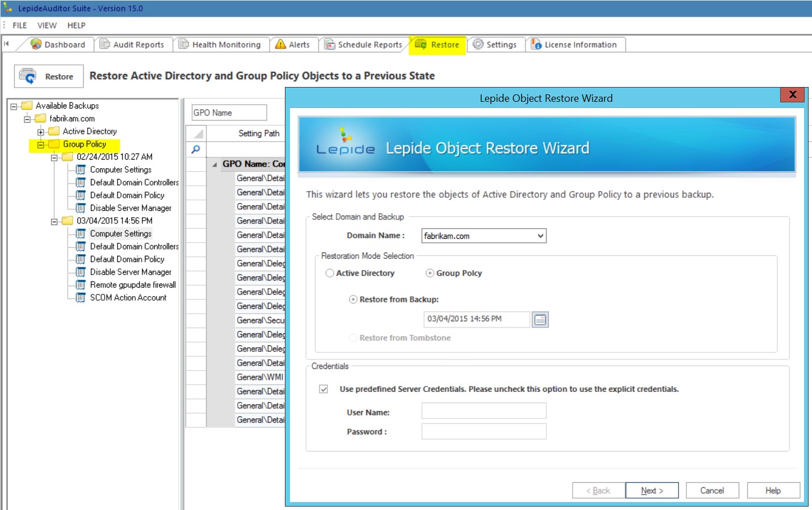Click the License Information icon
The height and width of the screenshot is (510, 812).
click(536, 44)
